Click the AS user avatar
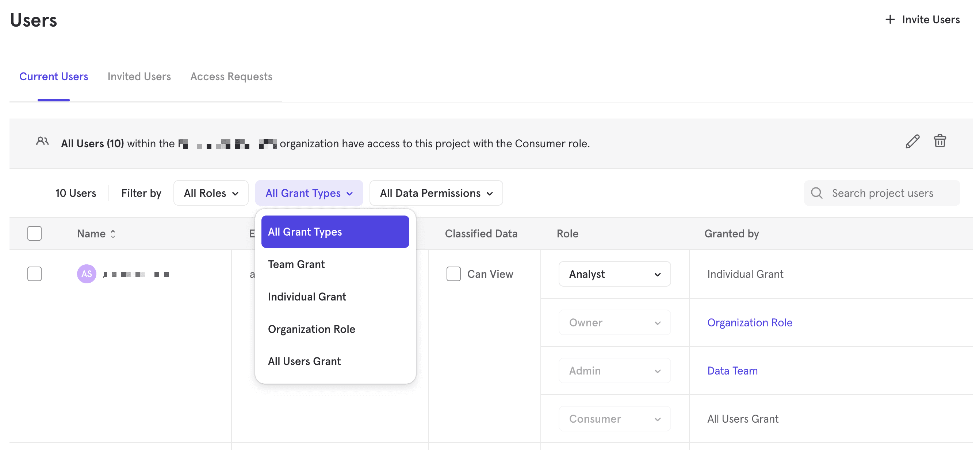This screenshot has width=980, height=450. (x=87, y=274)
